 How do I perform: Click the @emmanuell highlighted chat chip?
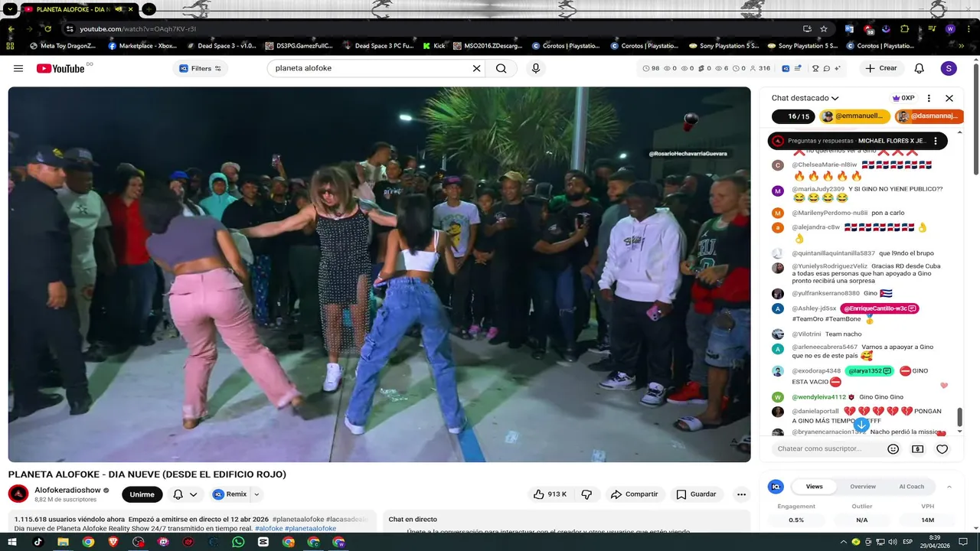click(x=854, y=116)
